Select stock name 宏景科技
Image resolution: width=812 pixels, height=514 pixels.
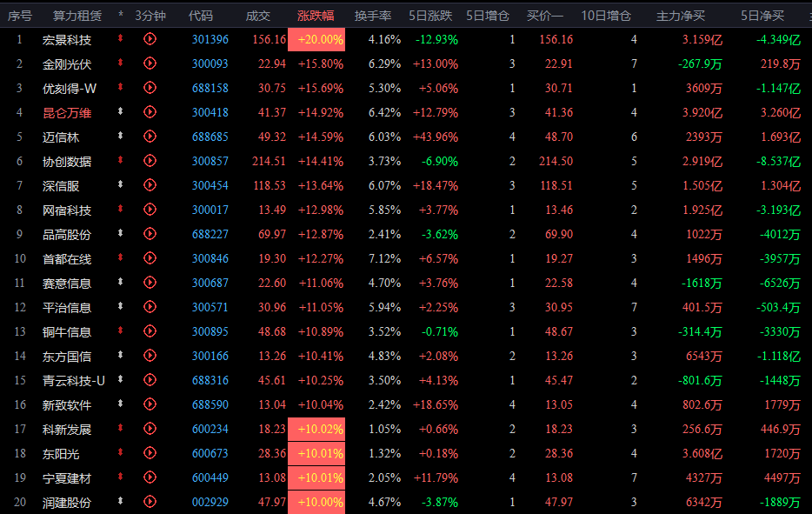[67, 40]
